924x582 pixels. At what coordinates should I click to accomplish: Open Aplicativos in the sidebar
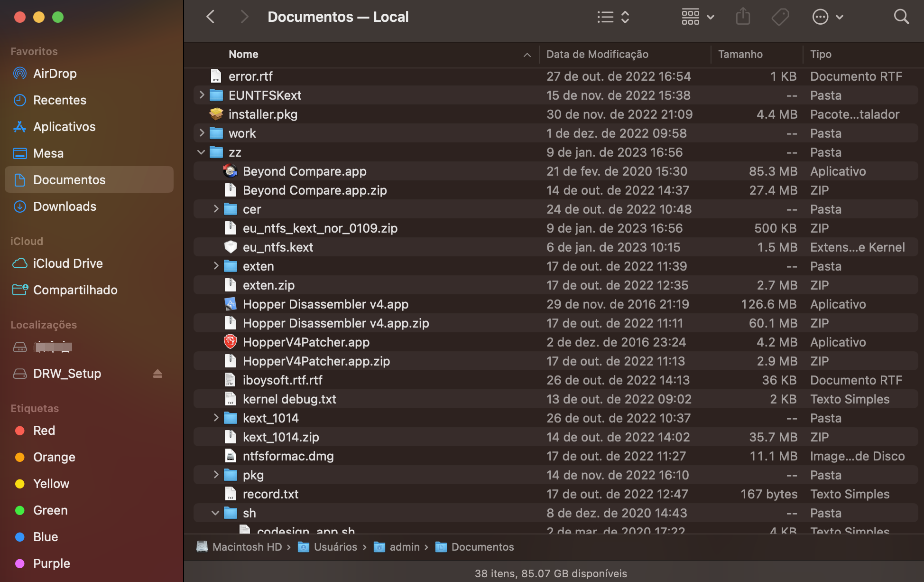click(x=89, y=127)
